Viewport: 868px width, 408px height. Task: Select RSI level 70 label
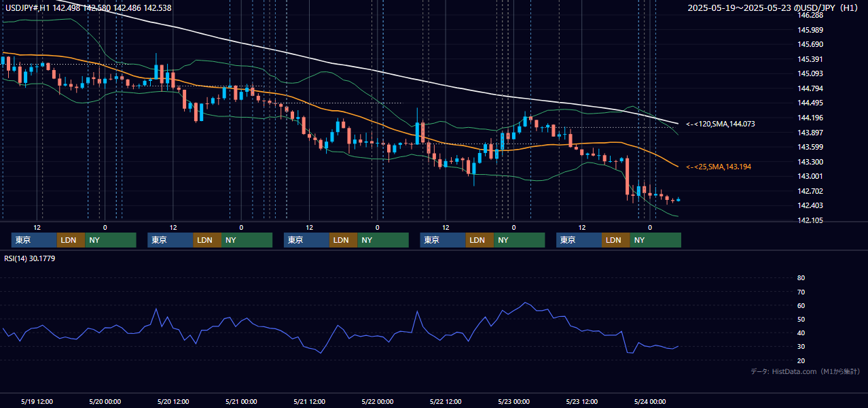coord(801,292)
